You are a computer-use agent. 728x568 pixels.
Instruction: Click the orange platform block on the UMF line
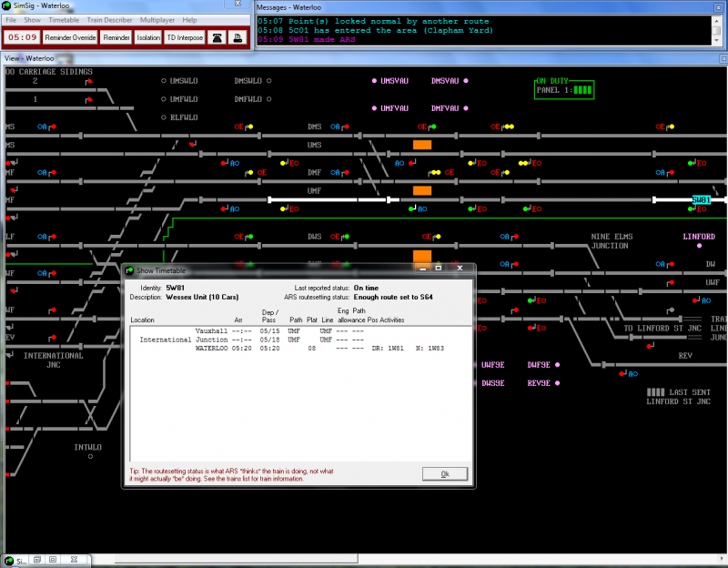point(422,190)
